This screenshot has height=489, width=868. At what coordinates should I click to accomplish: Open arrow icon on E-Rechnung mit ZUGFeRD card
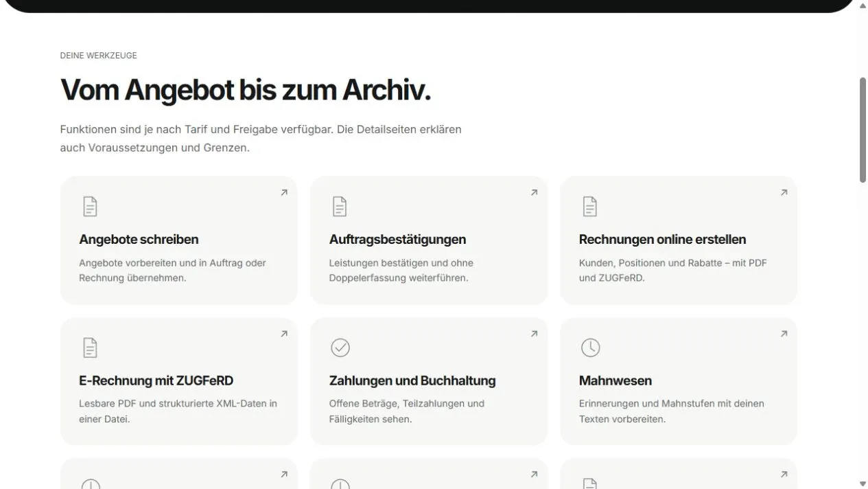click(x=284, y=334)
